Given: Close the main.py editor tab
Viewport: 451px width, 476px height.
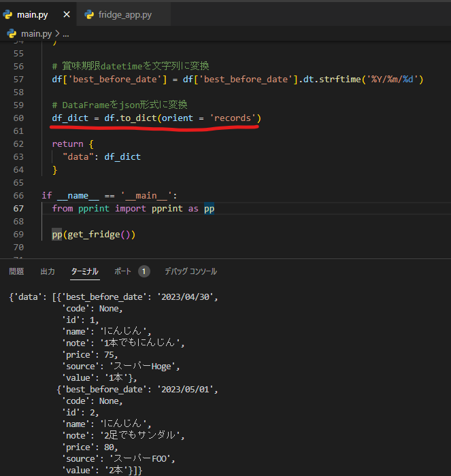Looking at the screenshot, I should (67, 14).
